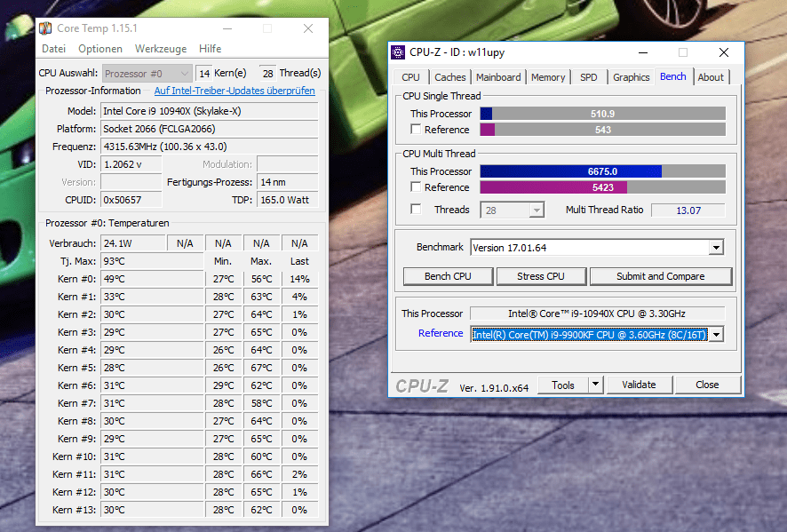
Task: Switch to the CPU tab in CPU-Z
Action: pos(410,77)
